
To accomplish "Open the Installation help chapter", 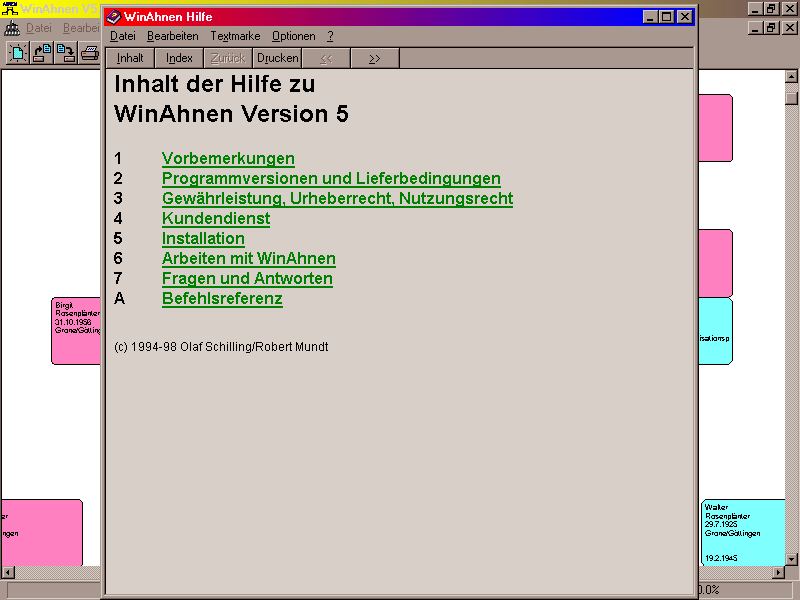I will pyautogui.click(x=203, y=238).
